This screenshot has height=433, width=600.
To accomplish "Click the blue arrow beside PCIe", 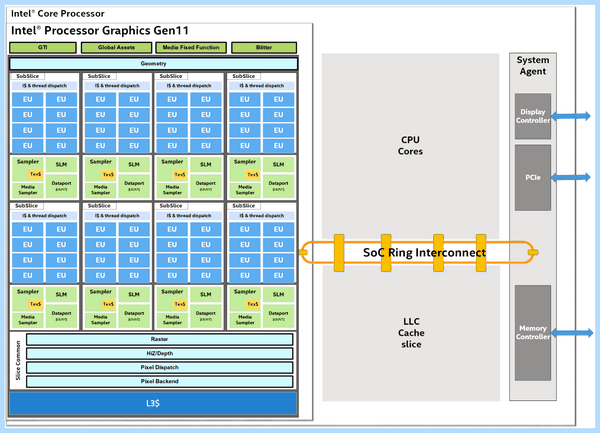I will tap(571, 177).
